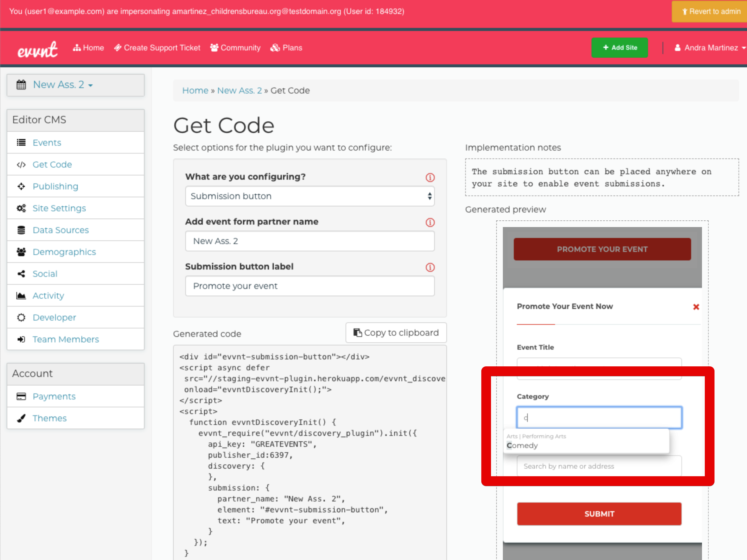This screenshot has height=560, width=747.
Task: Click the Developer cog icon
Action: pyautogui.click(x=21, y=317)
